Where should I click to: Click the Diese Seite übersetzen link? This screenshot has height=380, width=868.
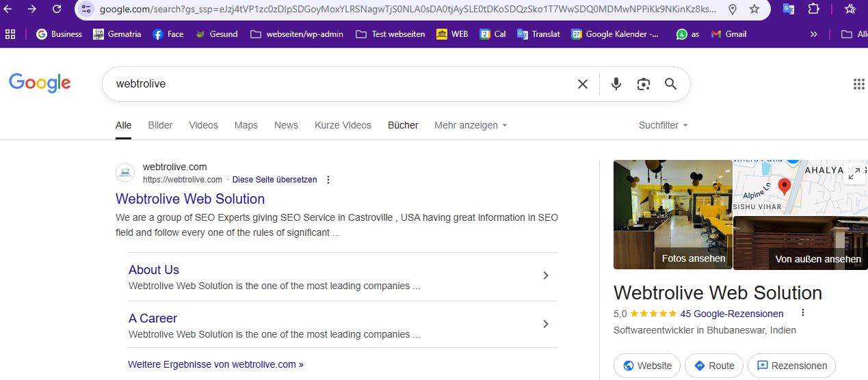point(274,180)
